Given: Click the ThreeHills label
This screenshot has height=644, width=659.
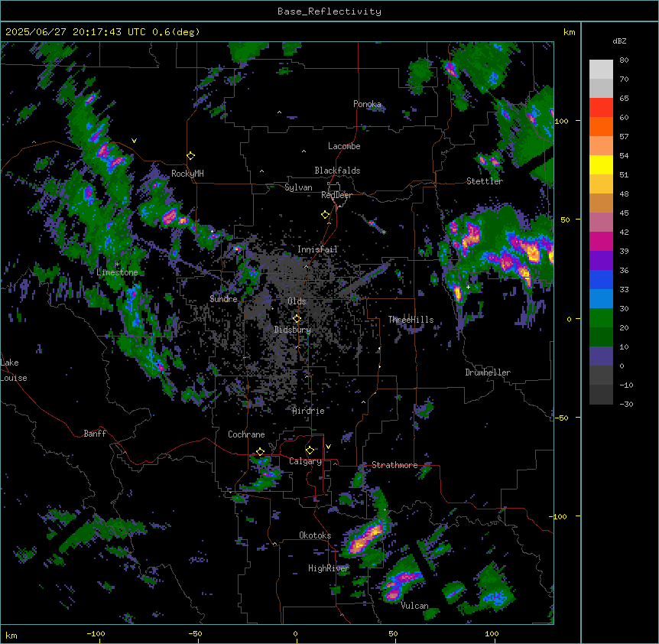Looking at the screenshot, I should tap(411, 320).
